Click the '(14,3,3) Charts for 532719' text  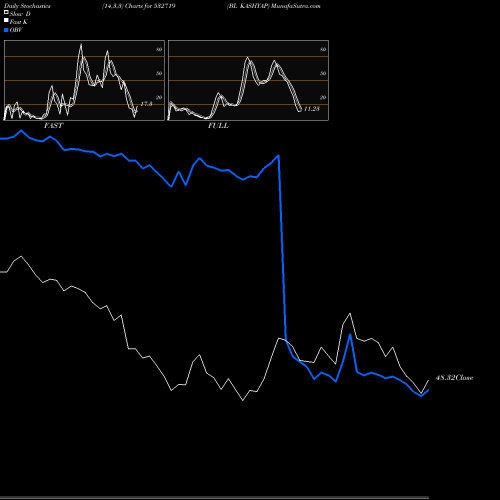click(139, 6)
